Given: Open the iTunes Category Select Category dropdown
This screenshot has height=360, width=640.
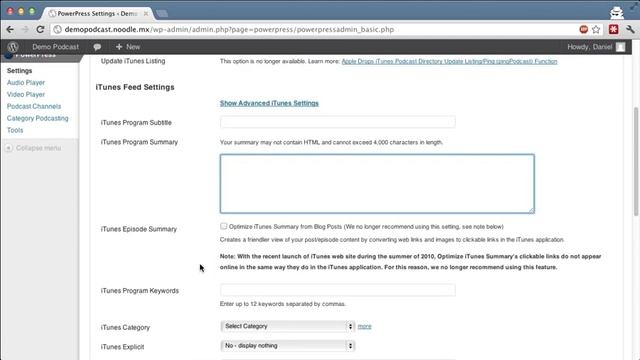Looking at the screenshot, I should [x=288, y=326].
